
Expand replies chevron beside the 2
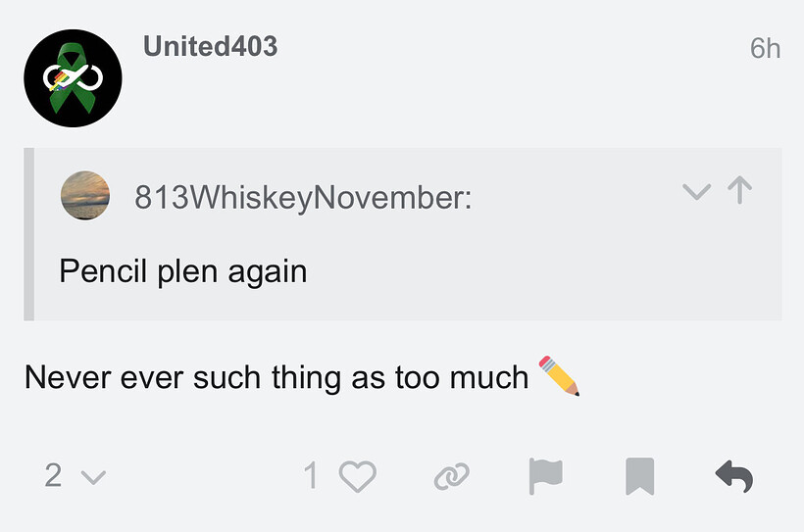coord(93,478)
